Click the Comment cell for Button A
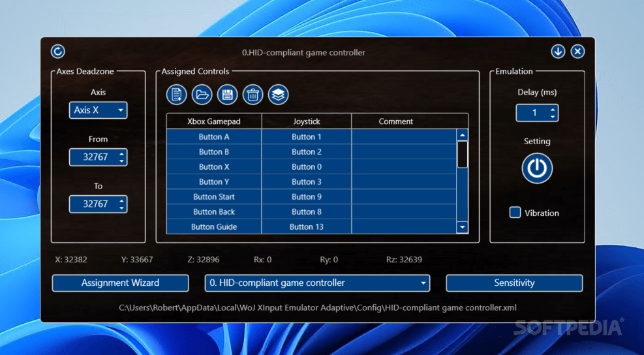644x355 pixels. (x=404, y=137)
